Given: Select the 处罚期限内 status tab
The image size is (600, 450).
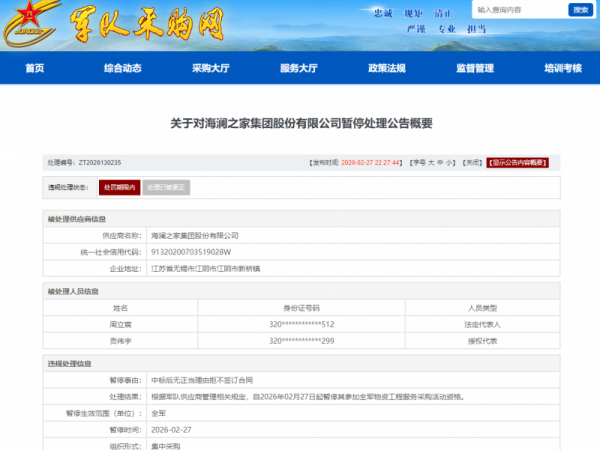Looking at the screenshot, I should pyautogui.click(x=119, y=187).
